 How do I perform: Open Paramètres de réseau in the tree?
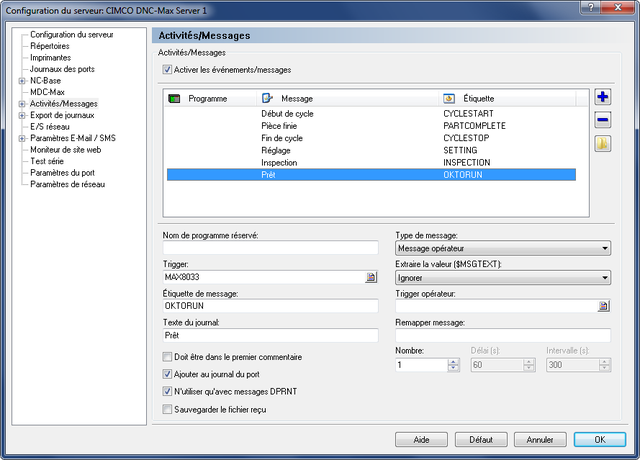pos(68,184)
